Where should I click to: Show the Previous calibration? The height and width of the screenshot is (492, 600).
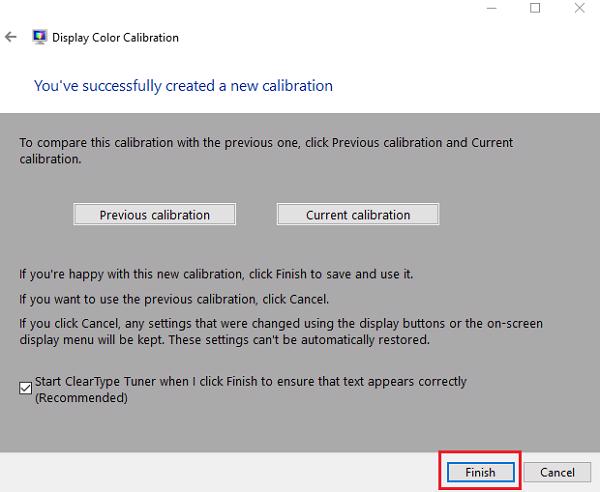155,215
